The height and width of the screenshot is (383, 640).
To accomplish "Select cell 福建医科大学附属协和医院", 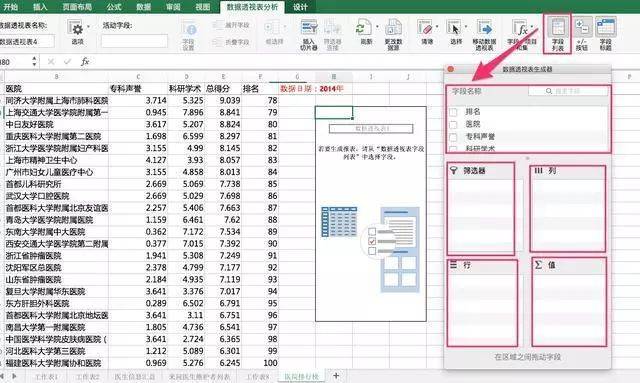I will point(56,363).
